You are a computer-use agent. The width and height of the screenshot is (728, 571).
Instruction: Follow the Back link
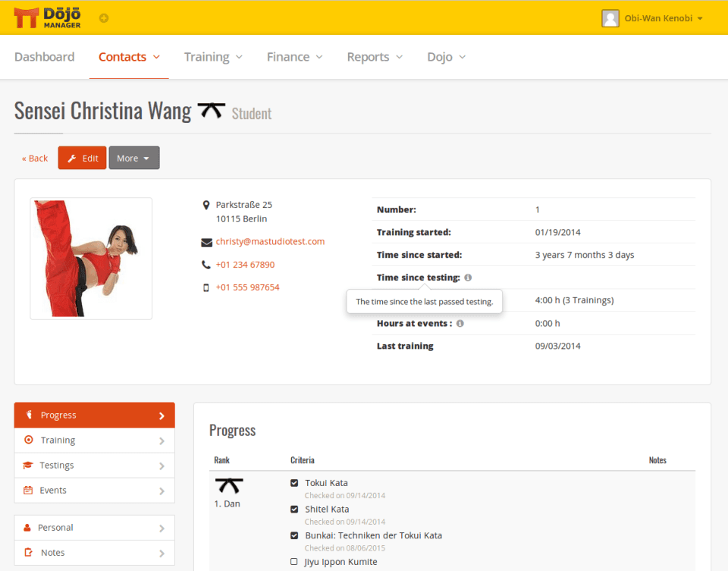click(x=35, y=158)
